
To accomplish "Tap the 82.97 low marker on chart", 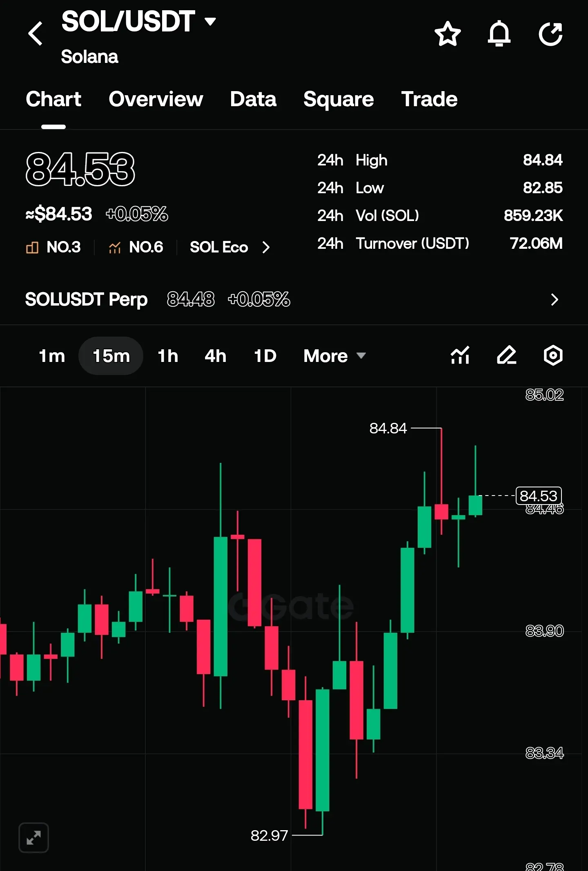I will 269,835.
